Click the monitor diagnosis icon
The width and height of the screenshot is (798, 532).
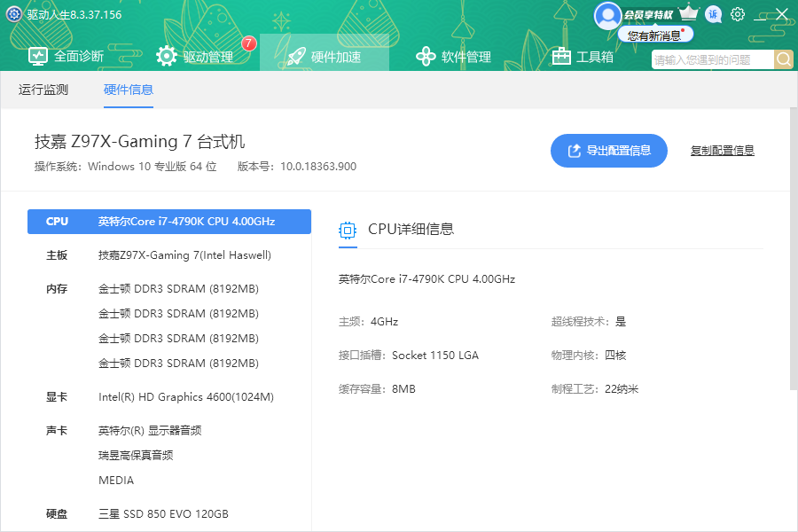point(38,56)
